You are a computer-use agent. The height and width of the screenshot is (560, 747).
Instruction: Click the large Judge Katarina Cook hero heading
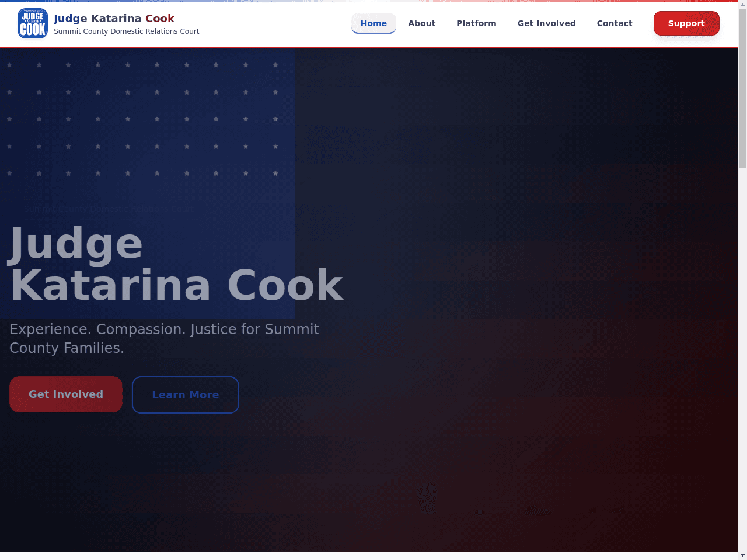(177, 264)
